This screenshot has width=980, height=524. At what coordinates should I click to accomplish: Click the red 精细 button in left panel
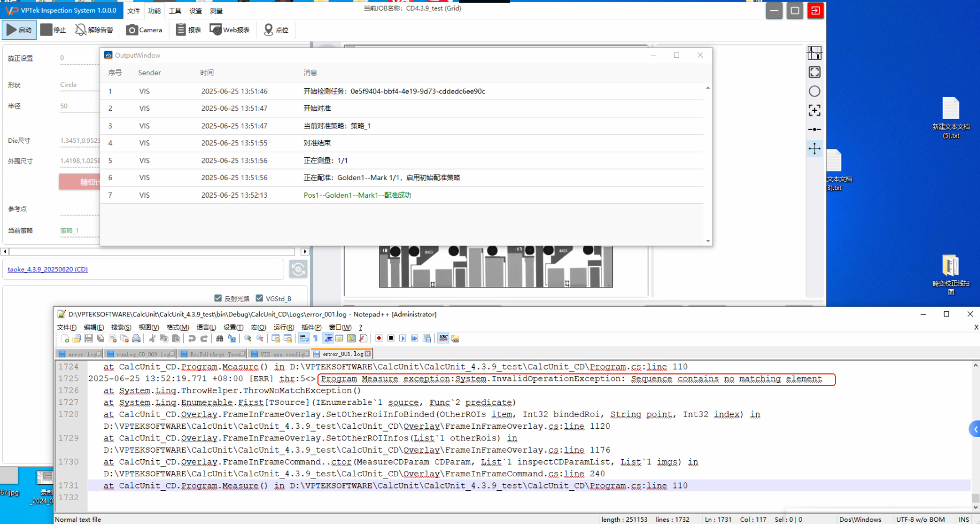coord(80,182)
